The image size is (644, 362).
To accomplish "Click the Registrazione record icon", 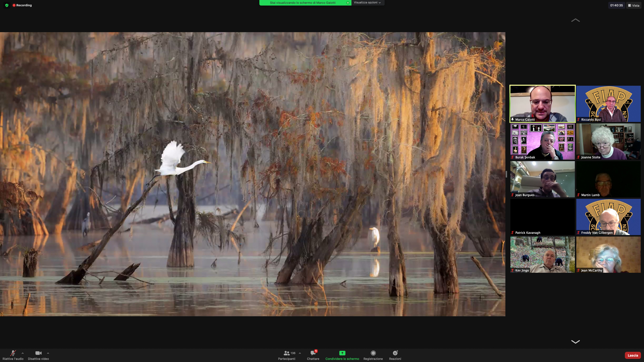I will 373,353.
